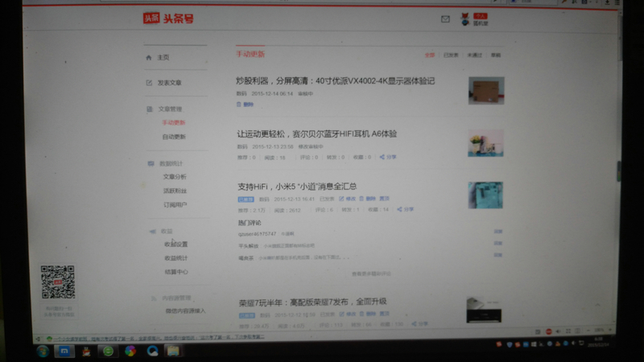Click the 文章管理 section icon
The image size is (644, 362).
pos(150,109)
